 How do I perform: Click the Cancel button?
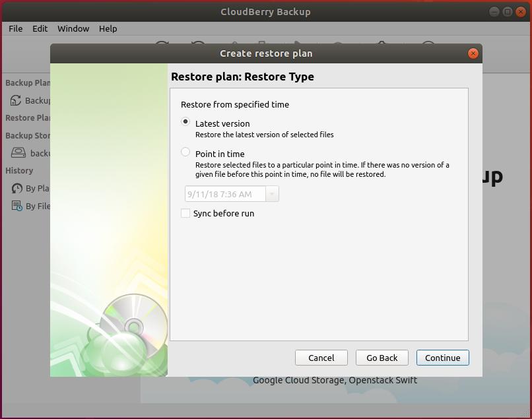[321, 358]
